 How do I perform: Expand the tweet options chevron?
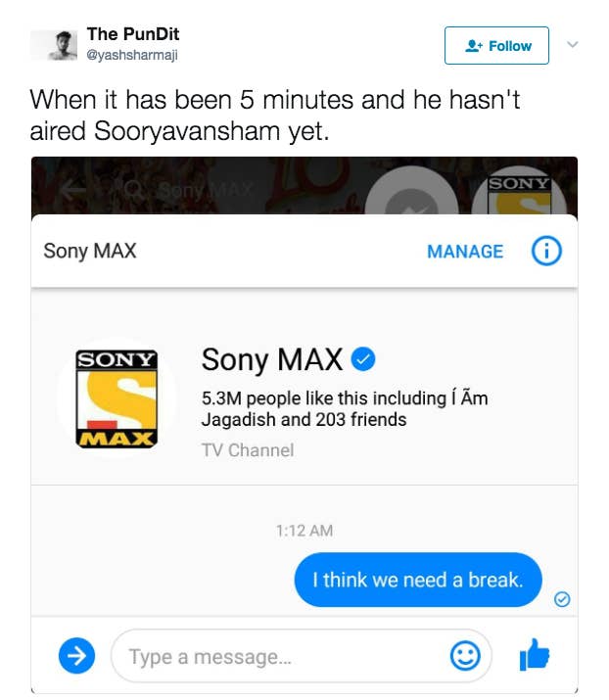[573, 44]
